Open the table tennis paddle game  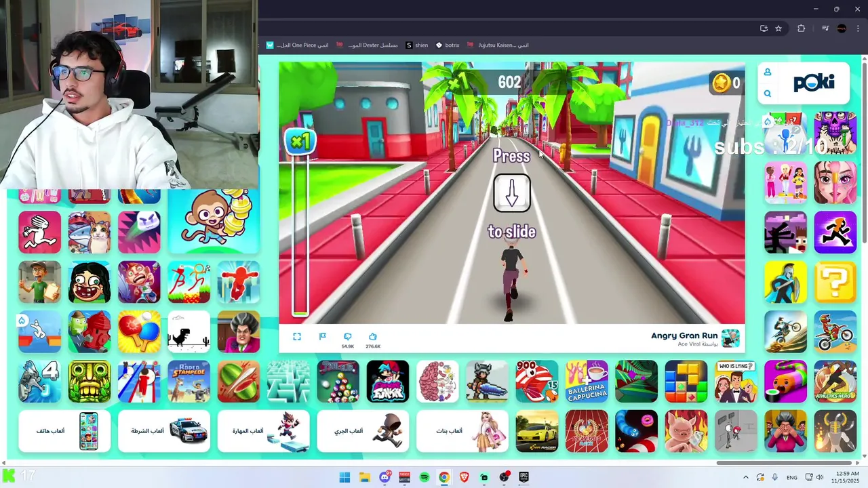pos(139,332)
